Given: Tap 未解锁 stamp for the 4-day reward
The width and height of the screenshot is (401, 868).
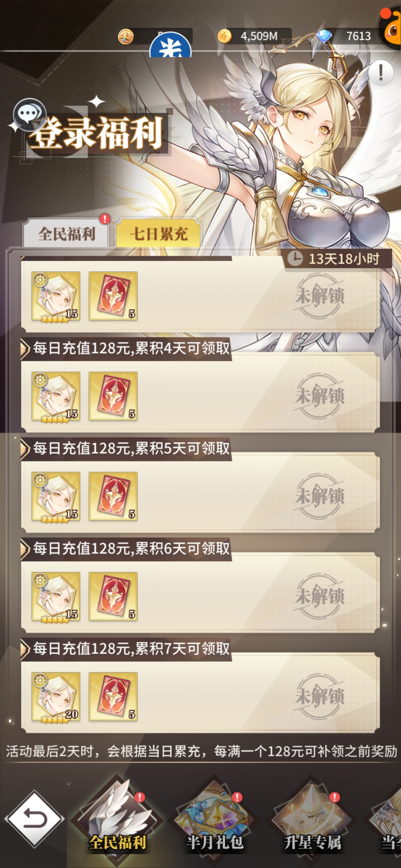Looking at the screenshot, I should pyautogui.click(x=320, y=395).
